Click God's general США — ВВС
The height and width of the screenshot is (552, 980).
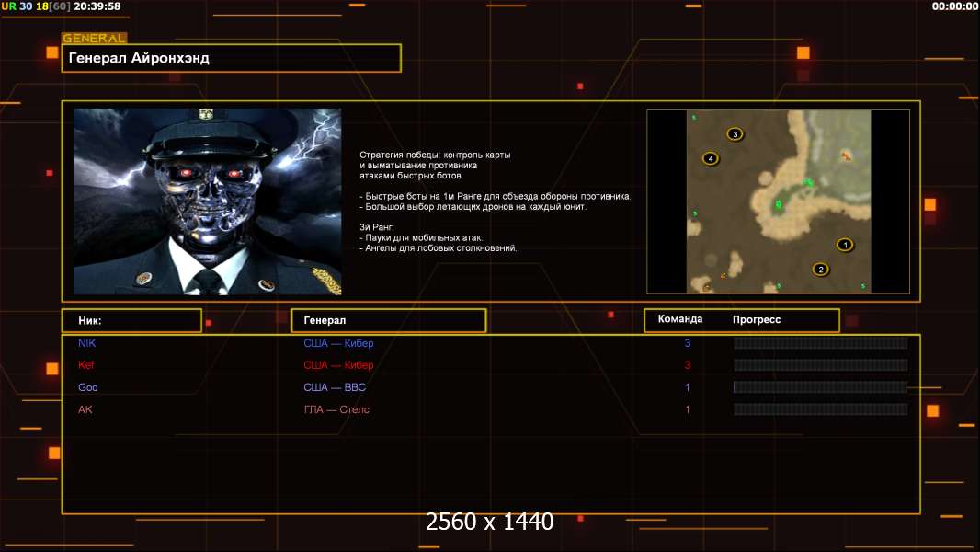click(x=335, y=387)
